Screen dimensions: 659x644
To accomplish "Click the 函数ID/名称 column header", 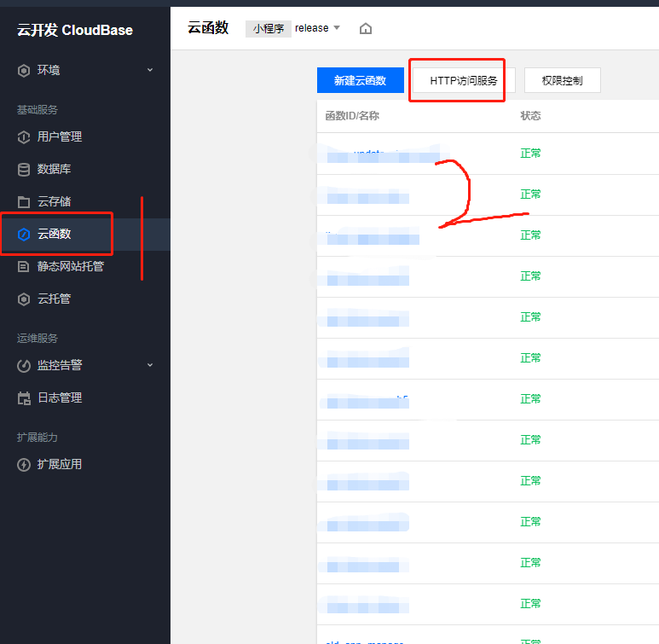I will point(352,116).
